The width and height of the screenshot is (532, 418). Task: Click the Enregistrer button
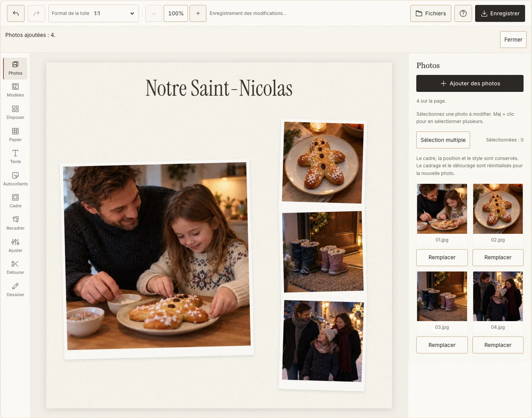[500, 13]
